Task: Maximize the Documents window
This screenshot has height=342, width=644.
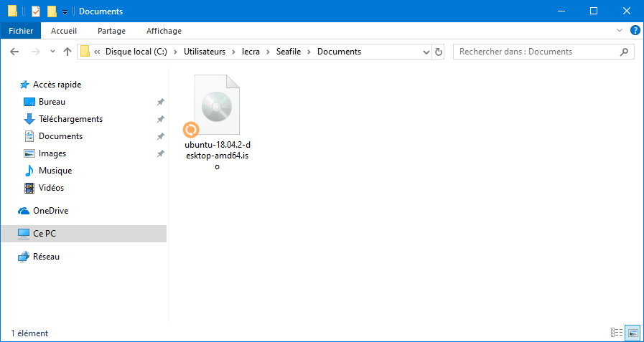Action: tap(594, 11)
